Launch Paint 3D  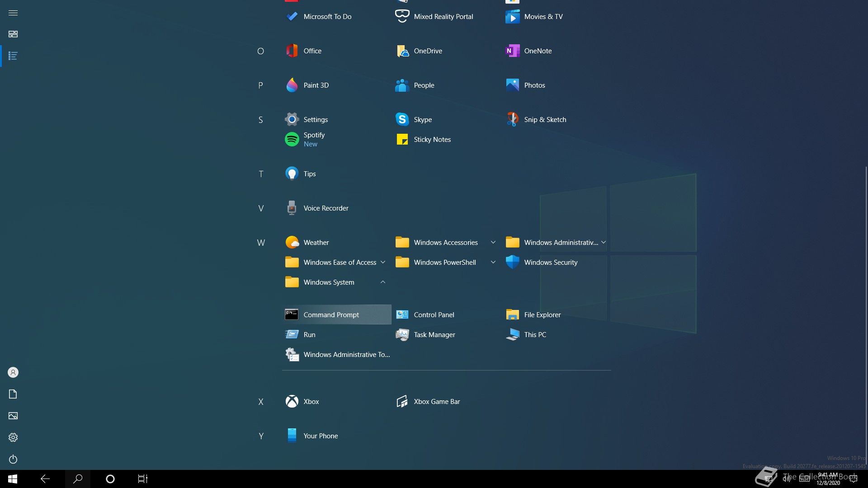pyautogui.click(x=336, y=85)
